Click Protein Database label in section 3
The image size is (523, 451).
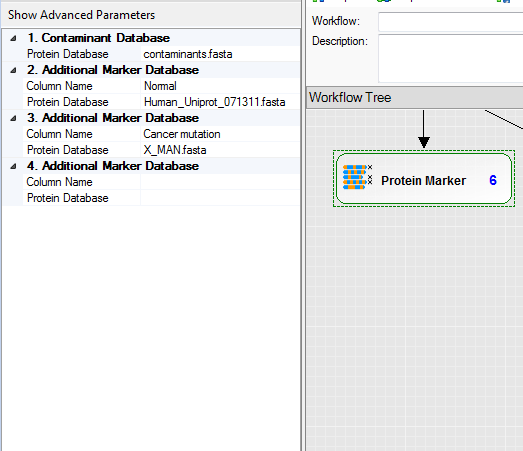(x=68, y=150)
